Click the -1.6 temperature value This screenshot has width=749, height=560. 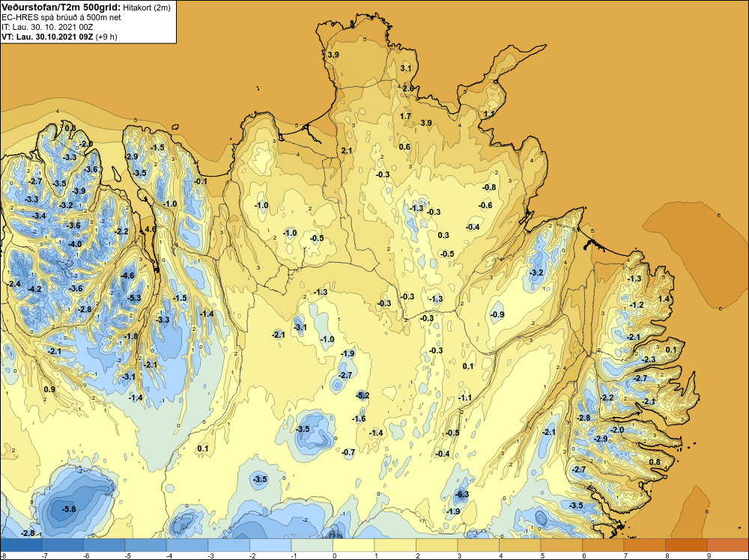tap(359, 419)
